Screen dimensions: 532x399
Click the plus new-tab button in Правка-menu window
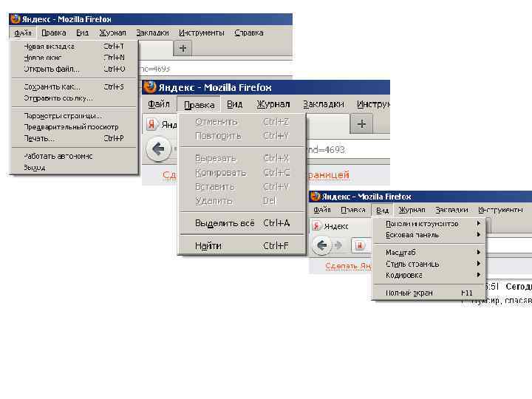pyautogui.click(x=361, y=124)
